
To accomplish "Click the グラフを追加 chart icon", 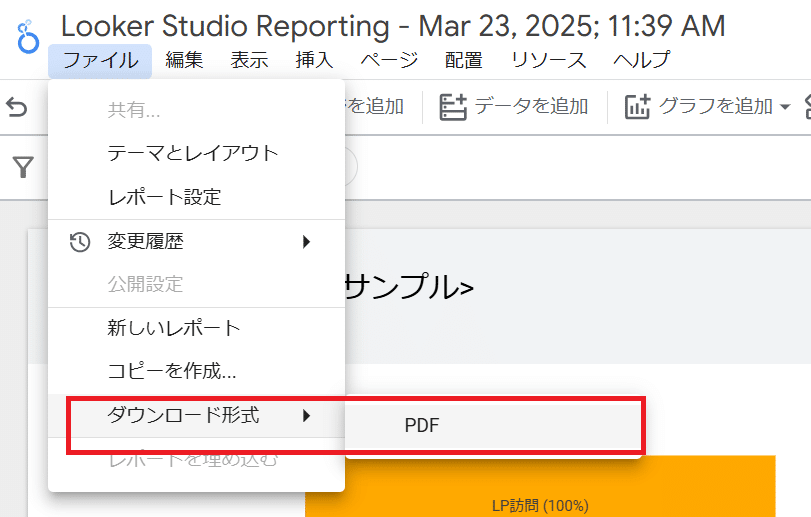I will [637, 107].
